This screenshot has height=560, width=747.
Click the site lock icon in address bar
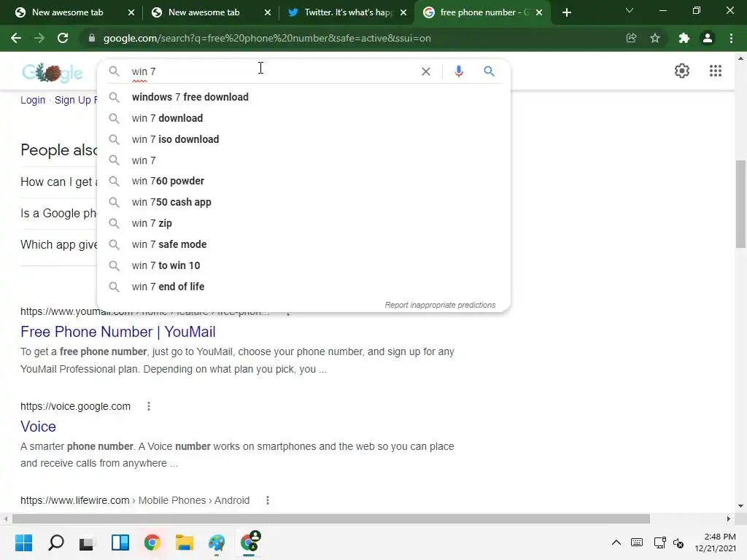pyautogui.click(x=91, y=38)
